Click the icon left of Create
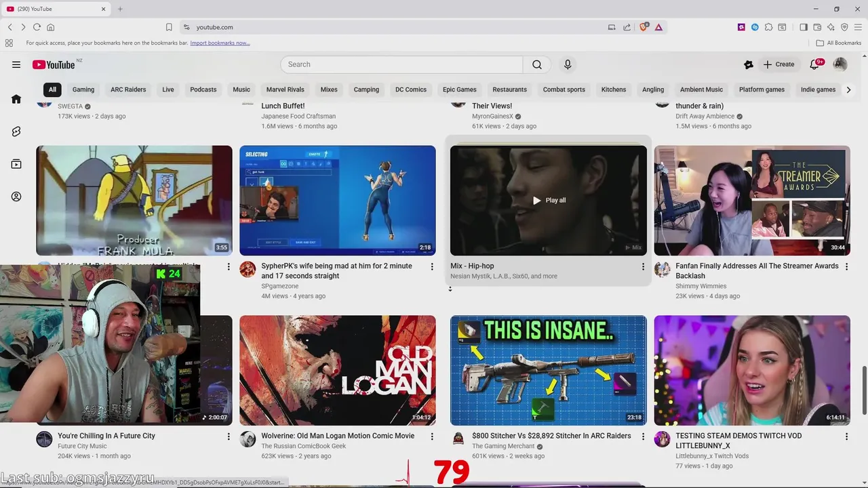868x488 pixels. (x=749, y=64)
